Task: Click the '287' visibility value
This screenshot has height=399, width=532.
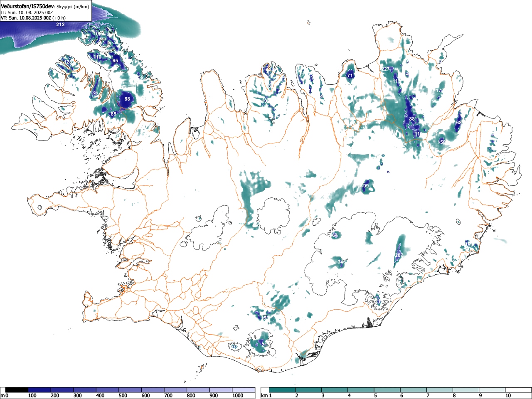Action: [x=399, y=255]
